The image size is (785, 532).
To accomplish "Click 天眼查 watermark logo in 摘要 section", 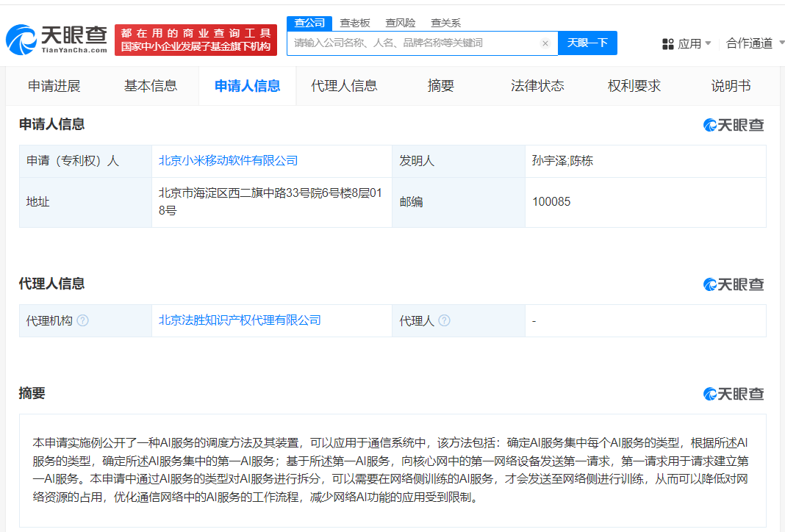I will pyautogui.click(x=734, y=395).
